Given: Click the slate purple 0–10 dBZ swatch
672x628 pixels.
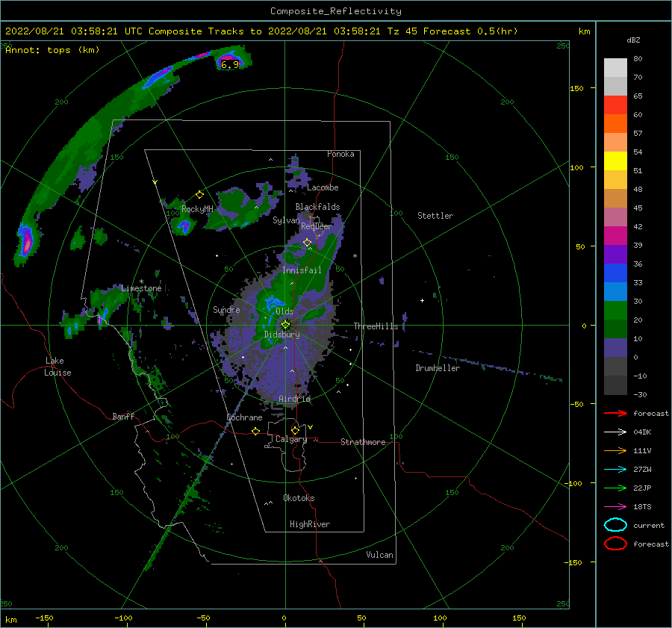Looking at the screenshot, I should tap(615, 348).
